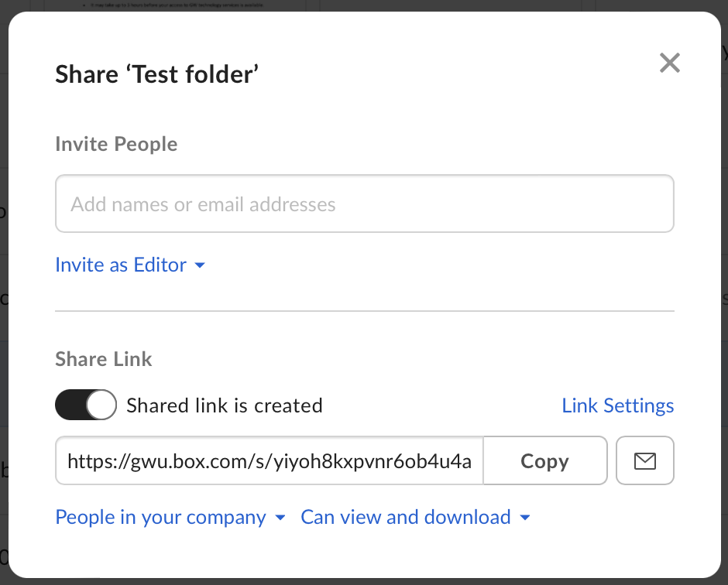Click the caret beside Can view and download
This screenshot has width=728, height=585.
pos(526,518)
